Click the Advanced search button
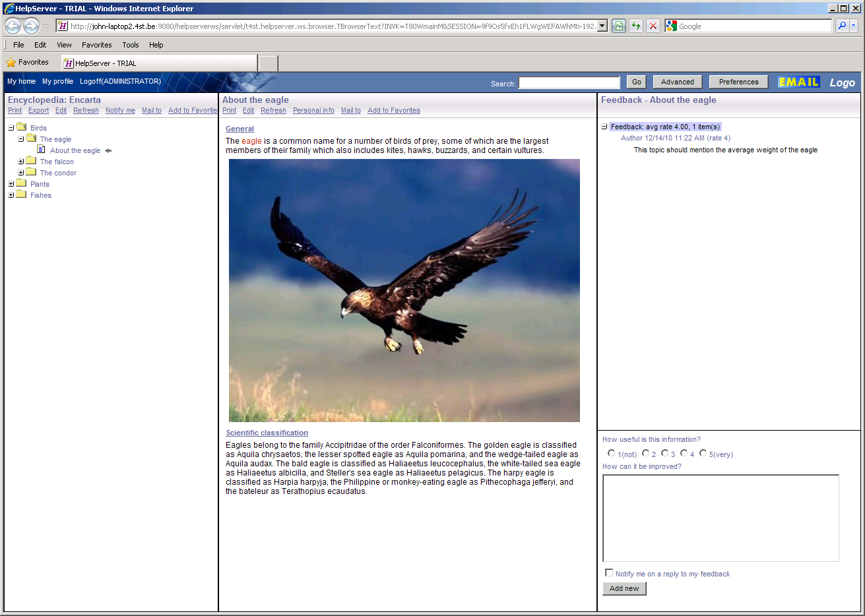Screen dimensions: 865x616 pos(678,82)
